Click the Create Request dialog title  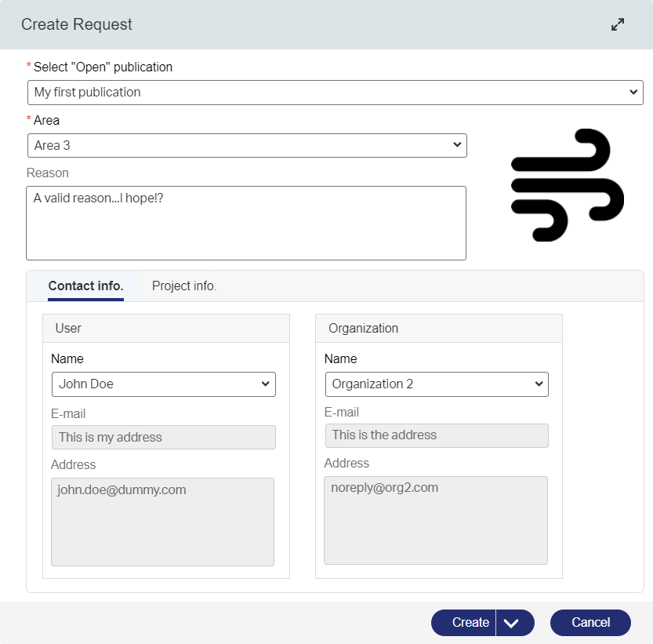[x=77, y=24]
